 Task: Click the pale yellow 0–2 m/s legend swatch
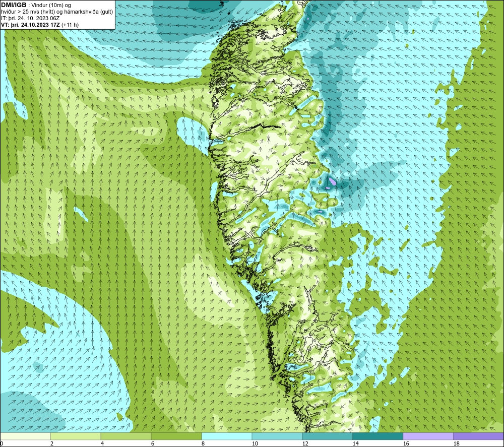(25, 436)
